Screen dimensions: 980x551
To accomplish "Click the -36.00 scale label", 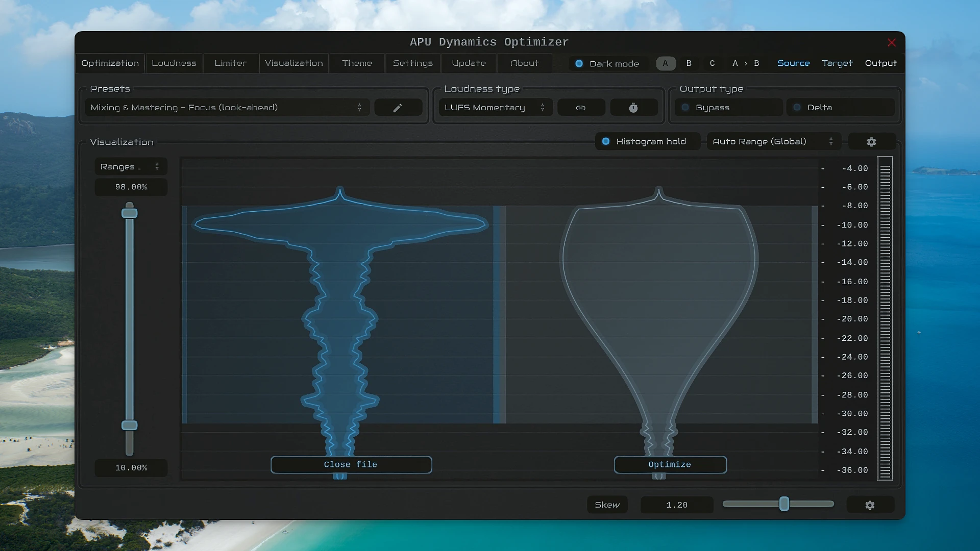I will 852,470.
